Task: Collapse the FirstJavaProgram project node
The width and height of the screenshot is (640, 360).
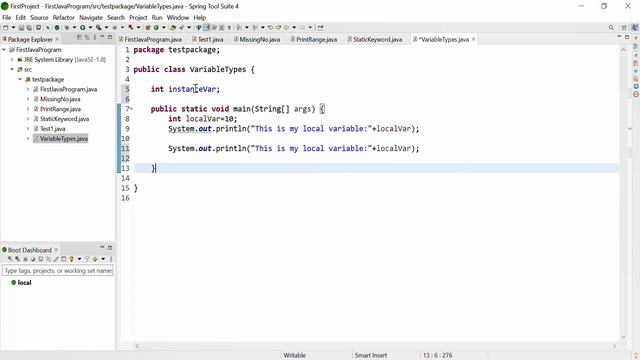Action: [x=4, y=49]
